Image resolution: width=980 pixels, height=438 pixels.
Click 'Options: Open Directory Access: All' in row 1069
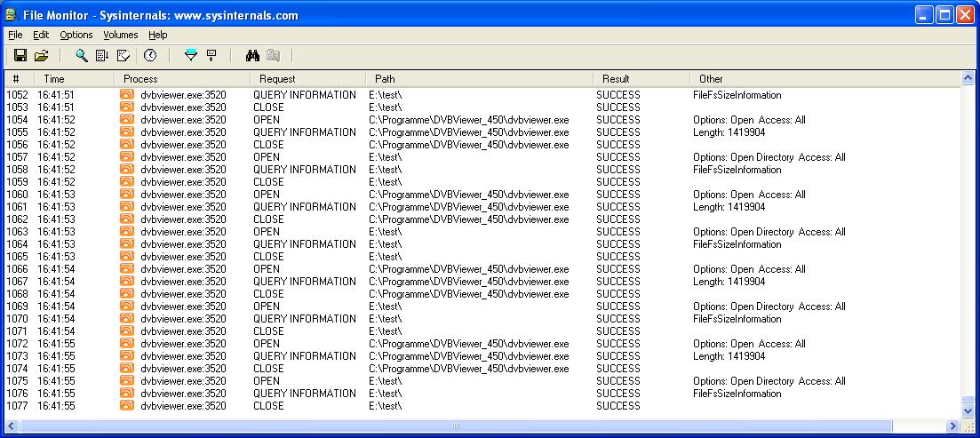tap(769, 307)
